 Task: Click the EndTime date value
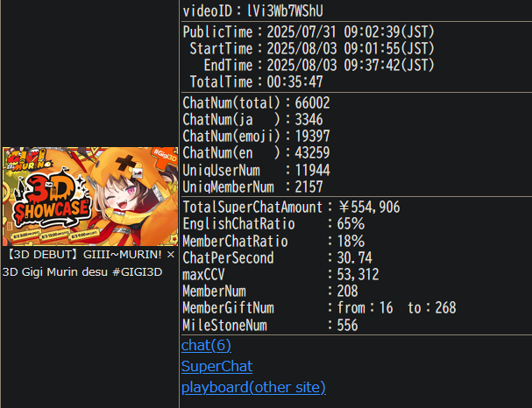pyautogui.click(x=351, y=65)
